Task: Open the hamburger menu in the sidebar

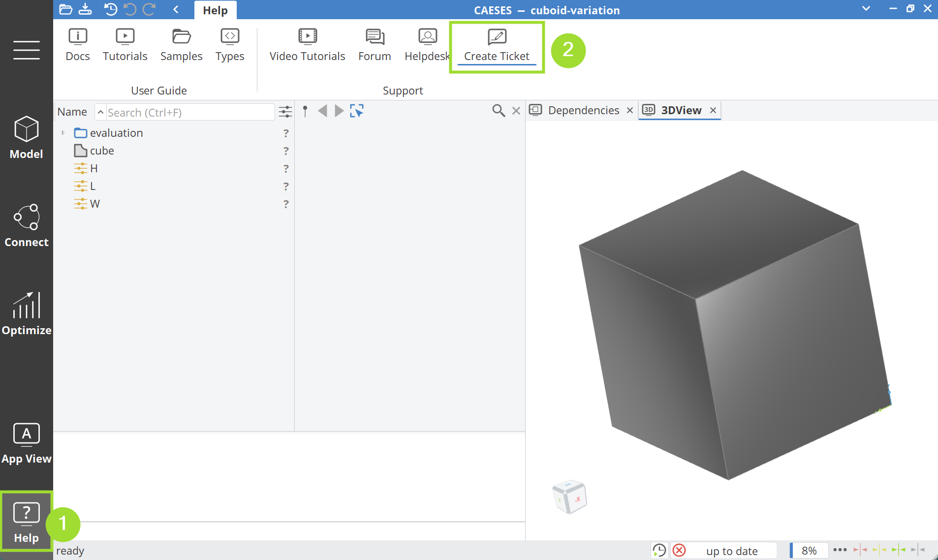Action: [27, 50]
